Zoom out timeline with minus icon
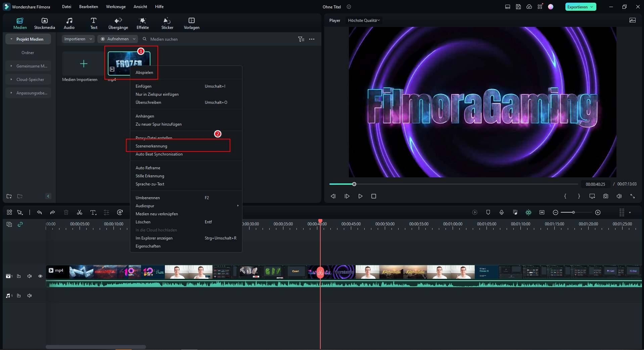 tap(555, 212)
